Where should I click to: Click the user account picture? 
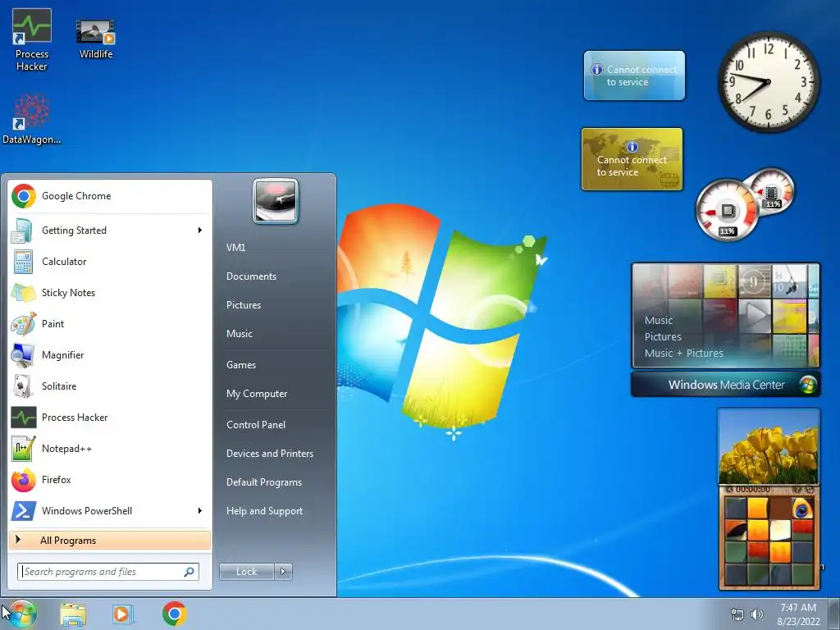click(x=276, y=202)
